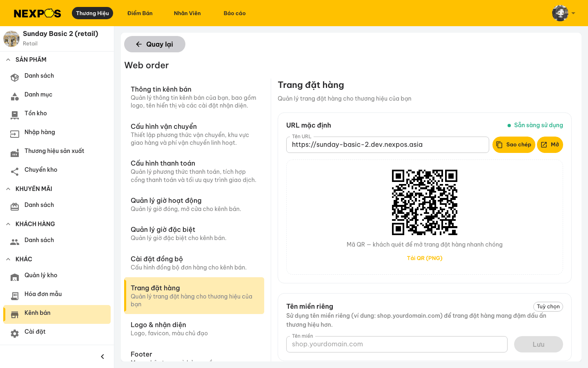Image resolution: width=588 pixels, height=368 pixels.
Task: Open the Nhập hàng import icon
Action: [x=15, y=134]
